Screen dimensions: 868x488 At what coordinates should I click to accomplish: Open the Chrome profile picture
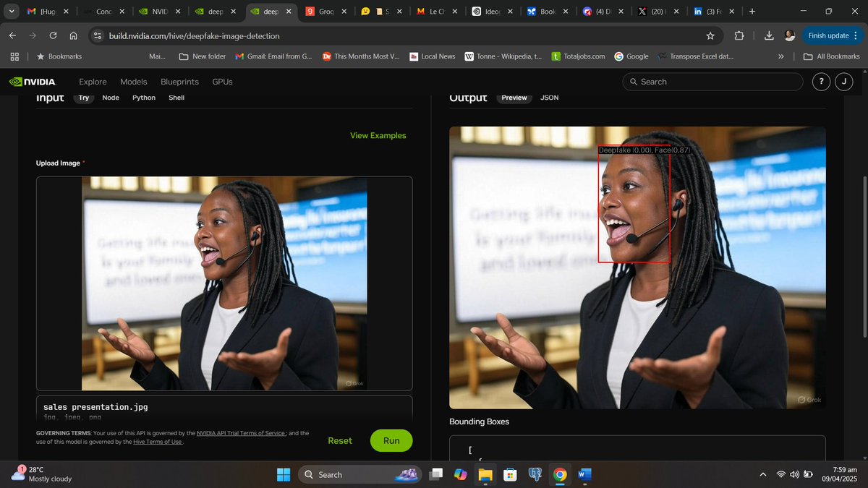[x=789, y=35]
